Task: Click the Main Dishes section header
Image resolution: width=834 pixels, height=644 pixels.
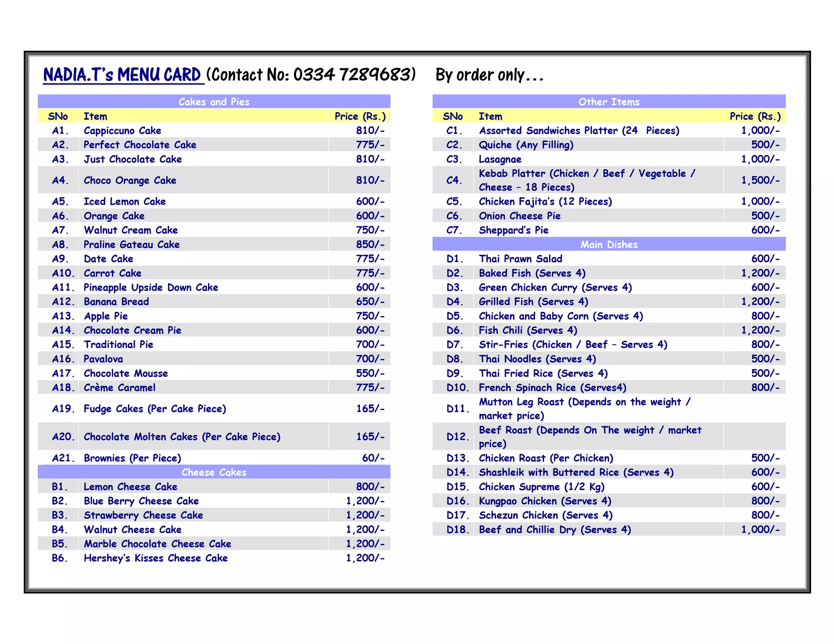Action: tap(609, 244)
